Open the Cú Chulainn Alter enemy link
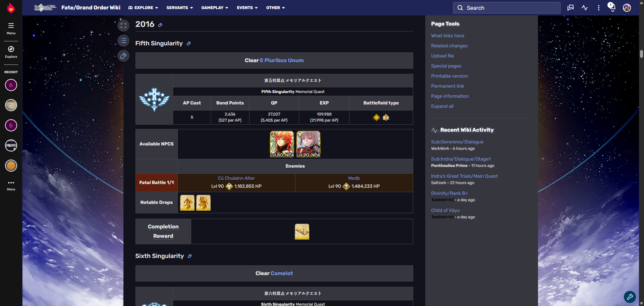This screenshot has height=306, width=644. tap(236, 178)
